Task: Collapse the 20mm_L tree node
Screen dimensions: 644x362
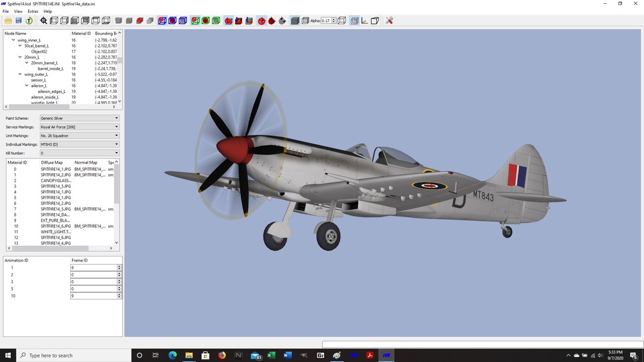Action: point(20,57)
